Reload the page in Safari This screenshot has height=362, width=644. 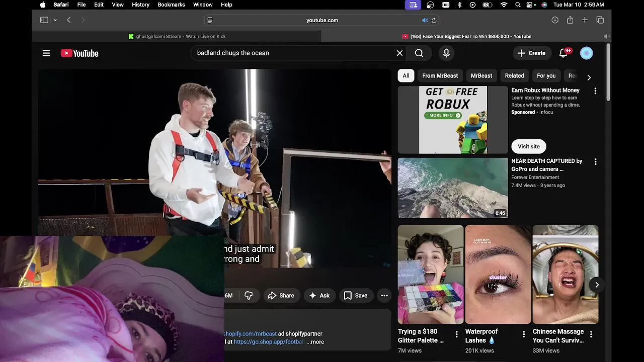[x=434, y=20]
